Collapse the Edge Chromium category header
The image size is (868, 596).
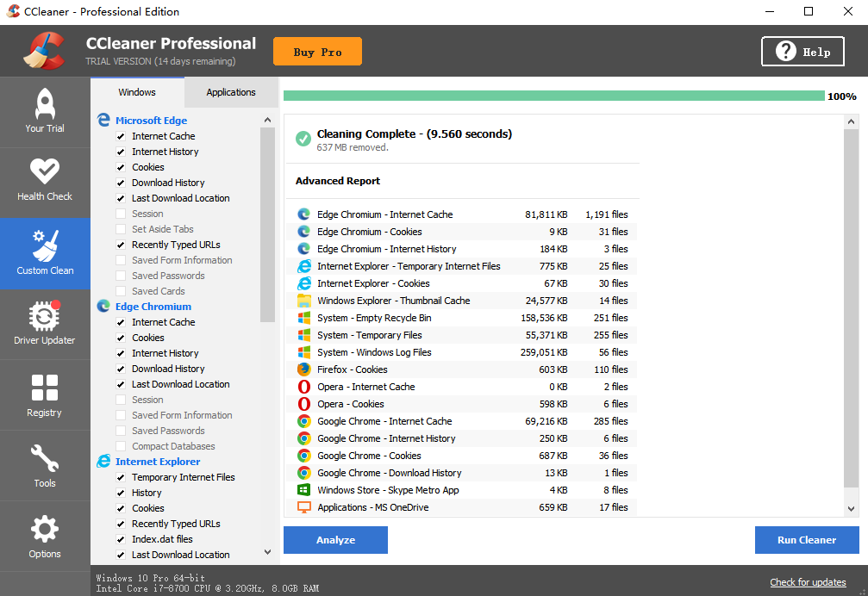153,307
